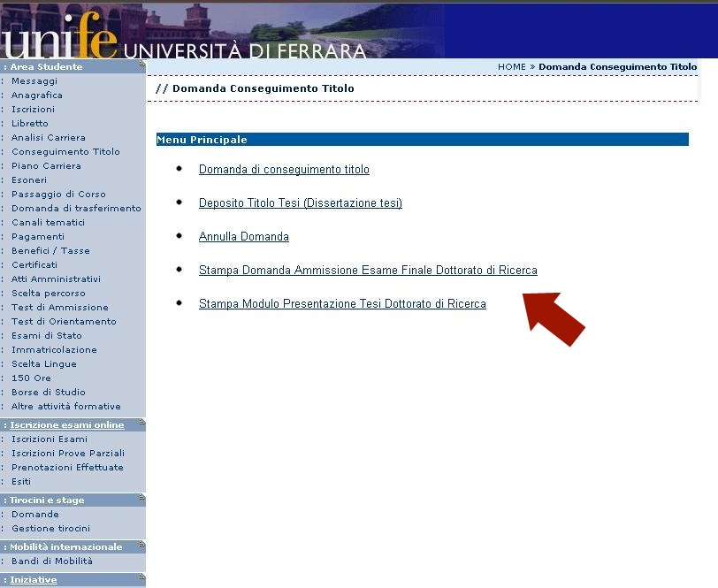
Task: Open Bandi di Mobilità menu item
Action: click(52, 561)
